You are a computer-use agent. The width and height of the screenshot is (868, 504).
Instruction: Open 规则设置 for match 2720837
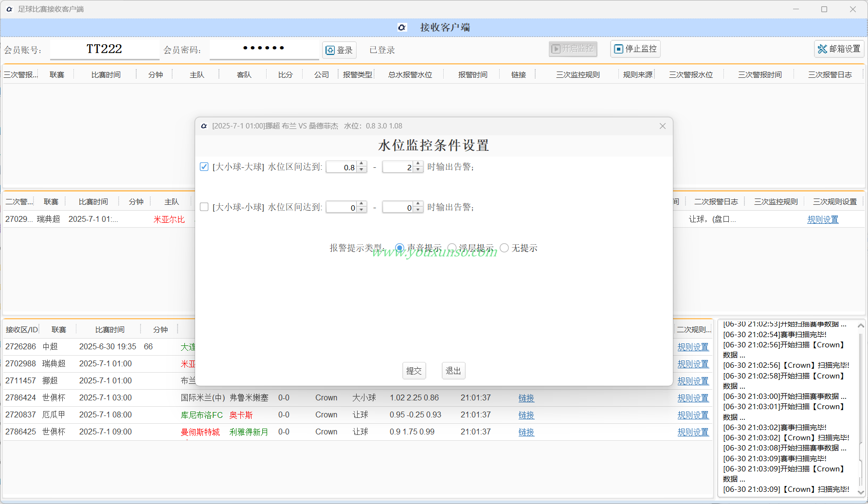pos(693,415)
